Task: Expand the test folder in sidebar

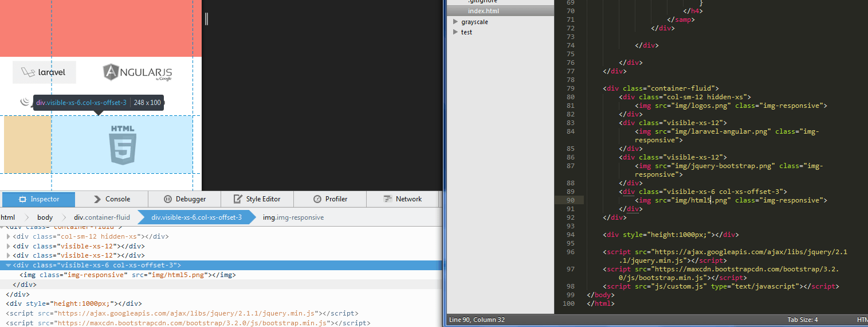Action: coord(455,32)
